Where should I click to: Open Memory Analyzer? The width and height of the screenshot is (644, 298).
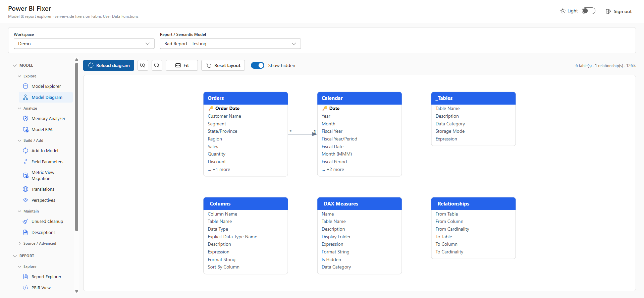pos(46,118)
